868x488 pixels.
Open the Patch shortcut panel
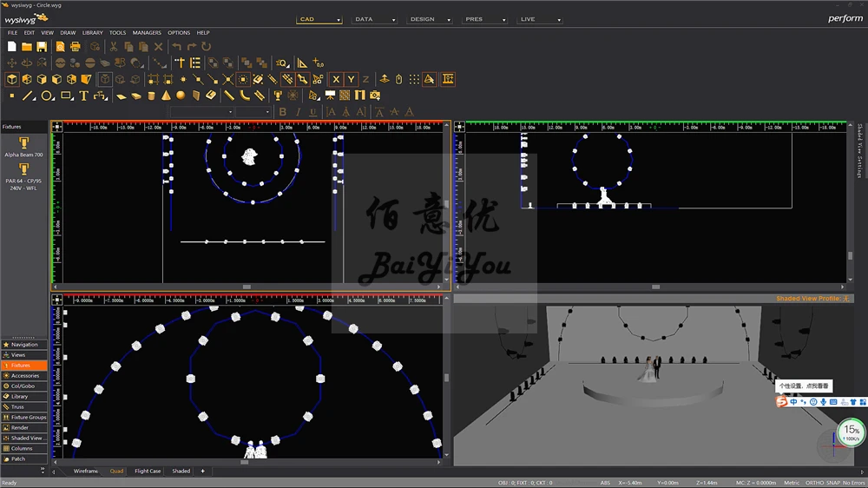click(24, 458)
